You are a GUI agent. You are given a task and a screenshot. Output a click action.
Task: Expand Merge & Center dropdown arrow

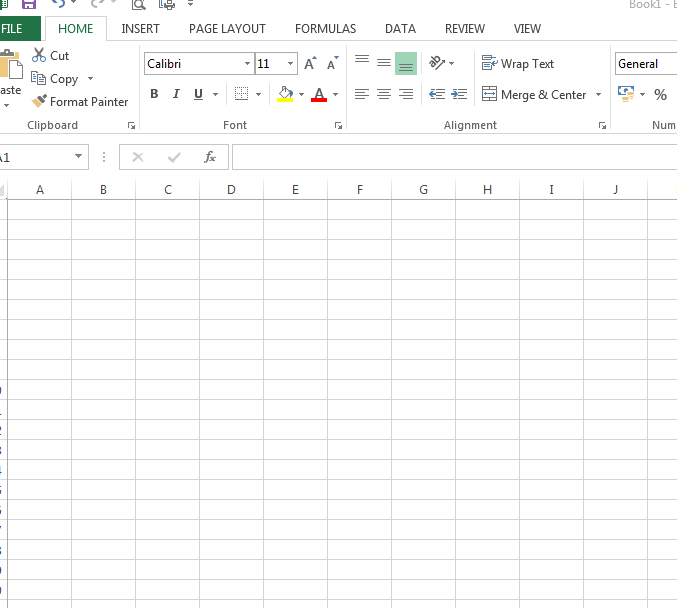tap(598, 94)
